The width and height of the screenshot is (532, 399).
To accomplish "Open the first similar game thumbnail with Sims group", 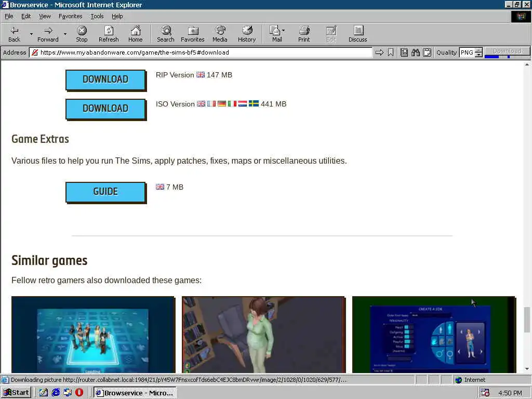I will click(x=94, y=335).
